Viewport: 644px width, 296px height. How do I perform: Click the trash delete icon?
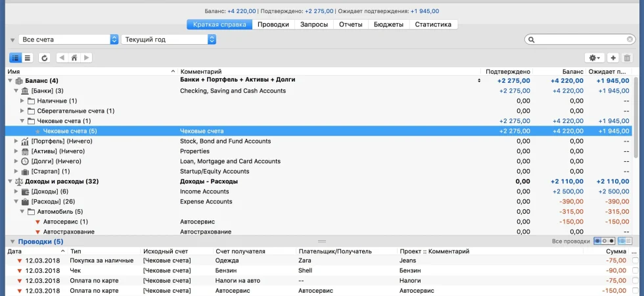[x=627, y=58]
